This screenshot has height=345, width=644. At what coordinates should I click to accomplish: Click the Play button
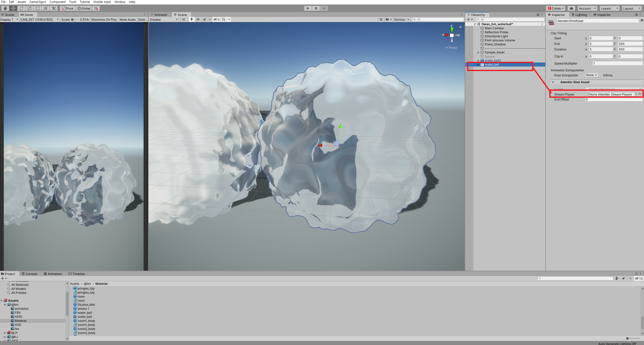[308, 8]
